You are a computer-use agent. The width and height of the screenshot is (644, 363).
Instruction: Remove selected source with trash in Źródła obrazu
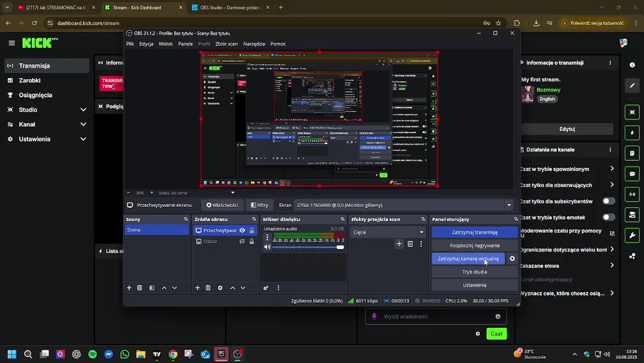208,288
